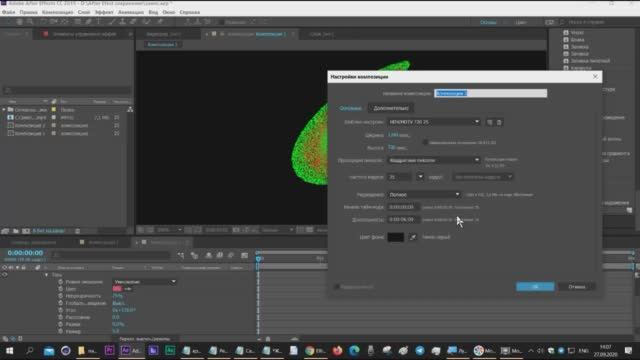Viewport: 640px width, 360px height.
Task: Click the start timecode field
Action: pos(403,207)
